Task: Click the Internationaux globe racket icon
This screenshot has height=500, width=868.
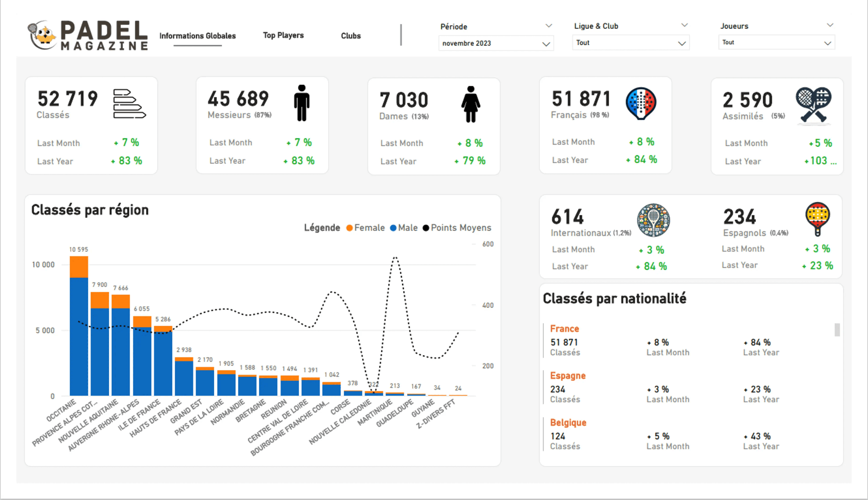Action: [653, 220]
